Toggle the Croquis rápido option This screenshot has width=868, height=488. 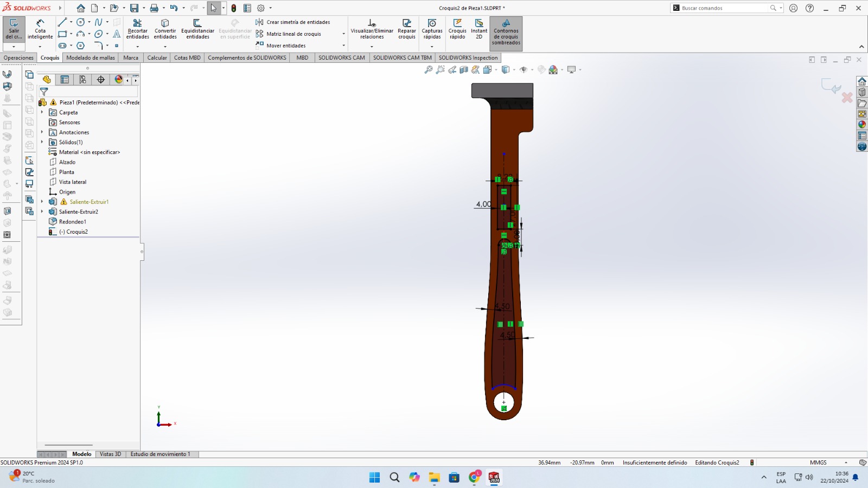click(457, 30)
